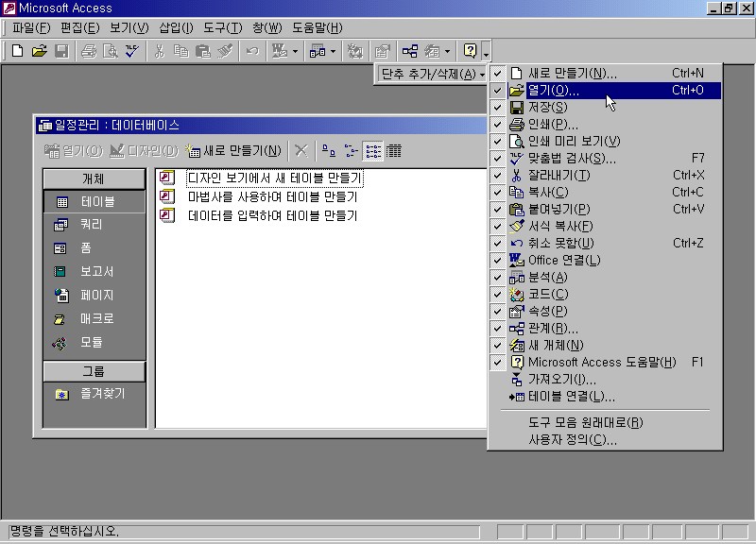Image resolution: width=756 pixels, height=544 pixels.
Task: Uncheck 잘라내기(T) in the button list
Action: coord(606,176)
